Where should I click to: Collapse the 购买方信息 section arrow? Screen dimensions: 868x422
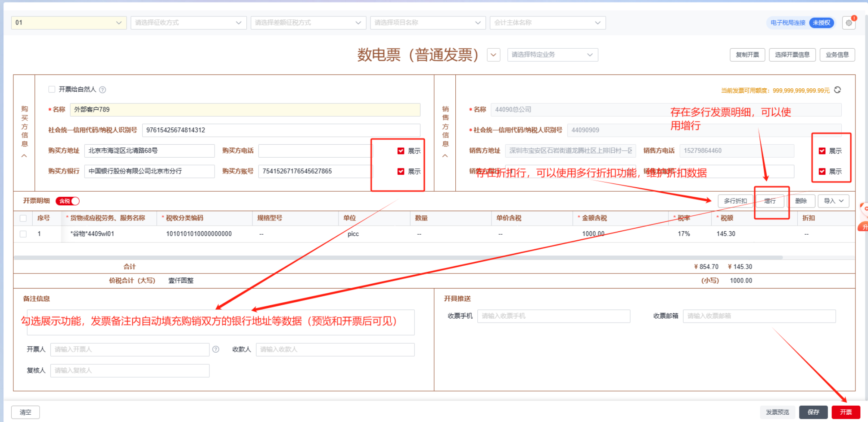[x=24, y=156]
